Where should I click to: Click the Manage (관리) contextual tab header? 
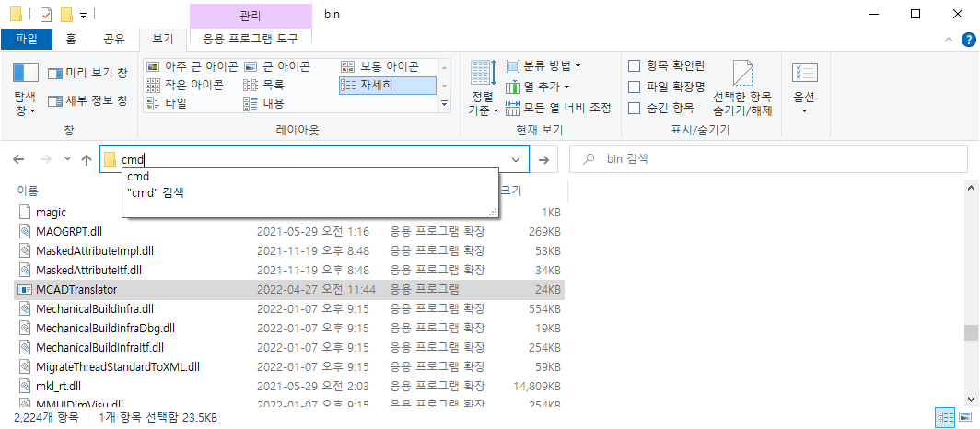point(251,15)
